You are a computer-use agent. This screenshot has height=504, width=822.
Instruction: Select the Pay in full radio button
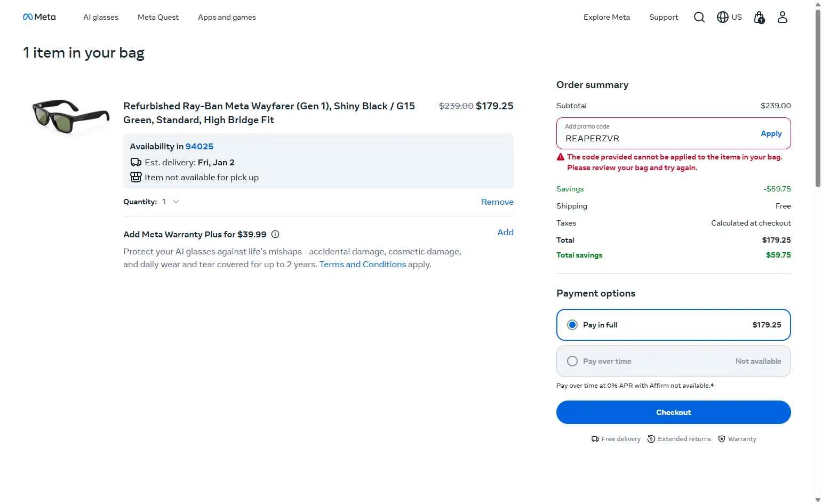[572, 325]
